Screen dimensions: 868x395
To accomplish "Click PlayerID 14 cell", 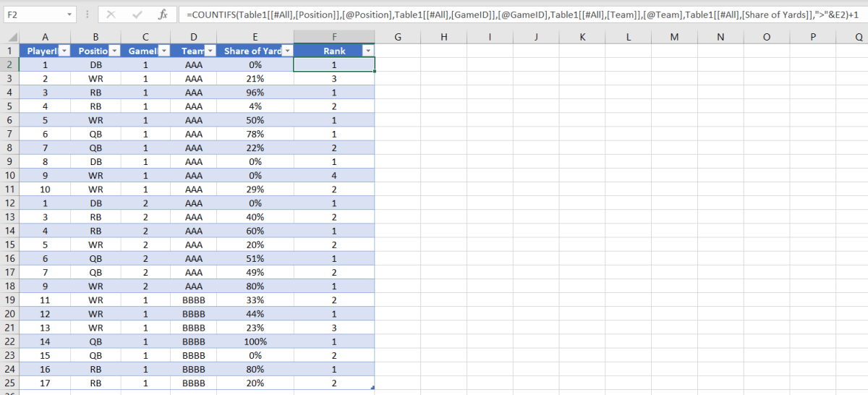I will pyautogui.click(x=45, y=341).
